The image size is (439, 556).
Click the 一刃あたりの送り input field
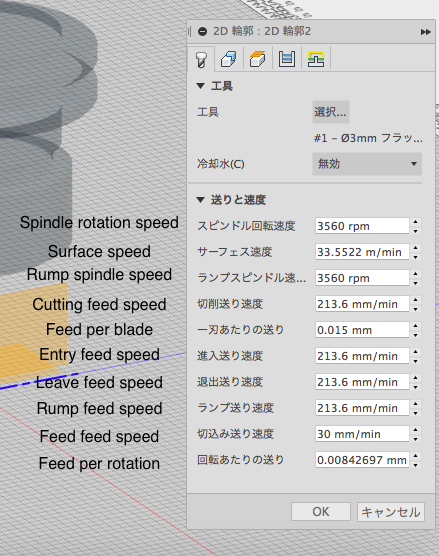(x=362, y=330)
